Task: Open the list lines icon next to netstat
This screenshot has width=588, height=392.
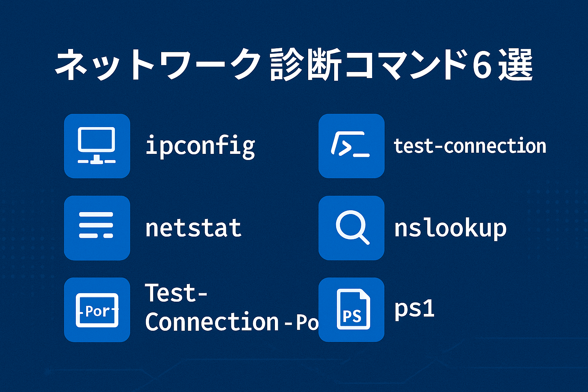Action: 97,228
